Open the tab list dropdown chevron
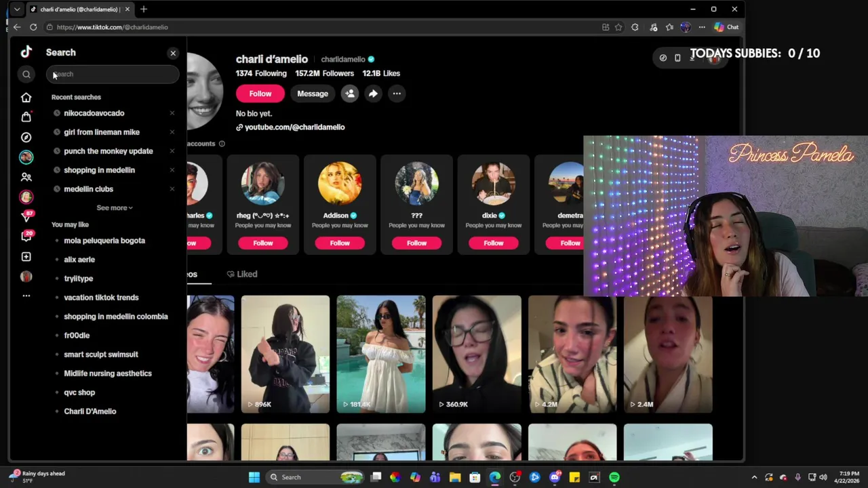This screenshot has height=488, width=868. tap(17, 9)
